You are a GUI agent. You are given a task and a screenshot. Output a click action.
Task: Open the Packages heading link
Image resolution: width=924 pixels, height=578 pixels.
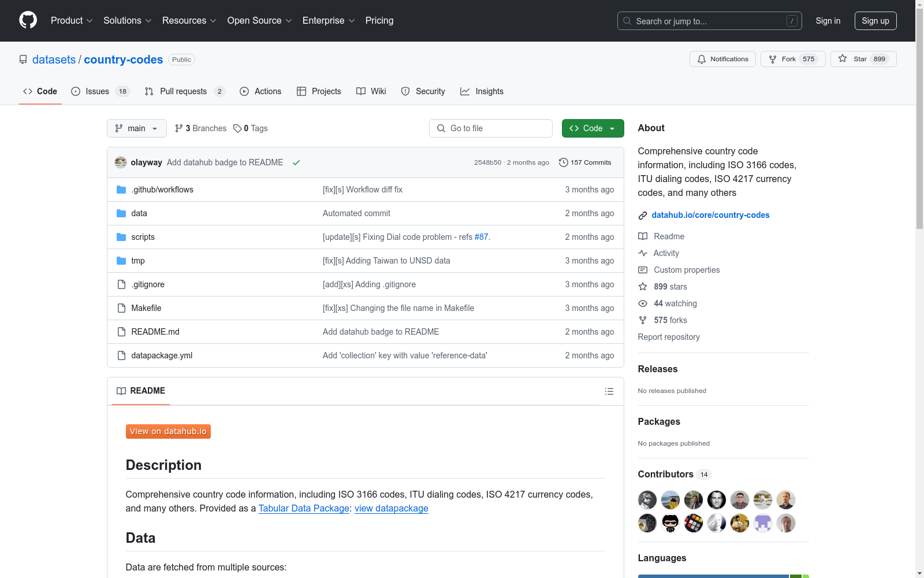click(x=659, y=422)
